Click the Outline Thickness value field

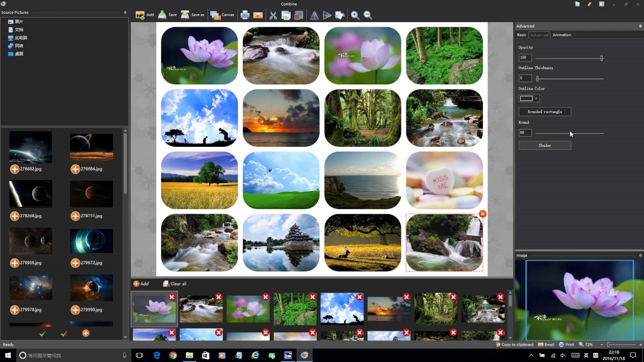tap(525, 78)
